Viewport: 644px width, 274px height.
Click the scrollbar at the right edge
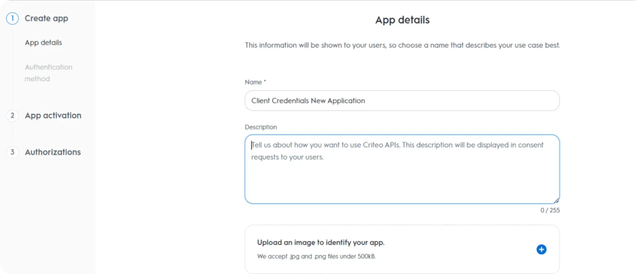click(x=642, y=135)
